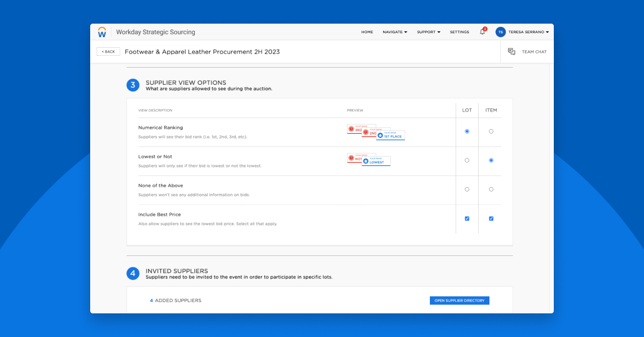644x337 pixels.
Task: Click the step 3 circle for Supplier View Options
Action: [133, 85]
